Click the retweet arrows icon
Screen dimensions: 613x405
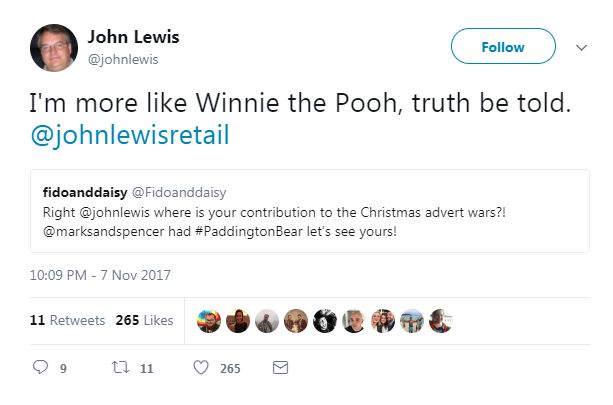[x=120, y=367]
